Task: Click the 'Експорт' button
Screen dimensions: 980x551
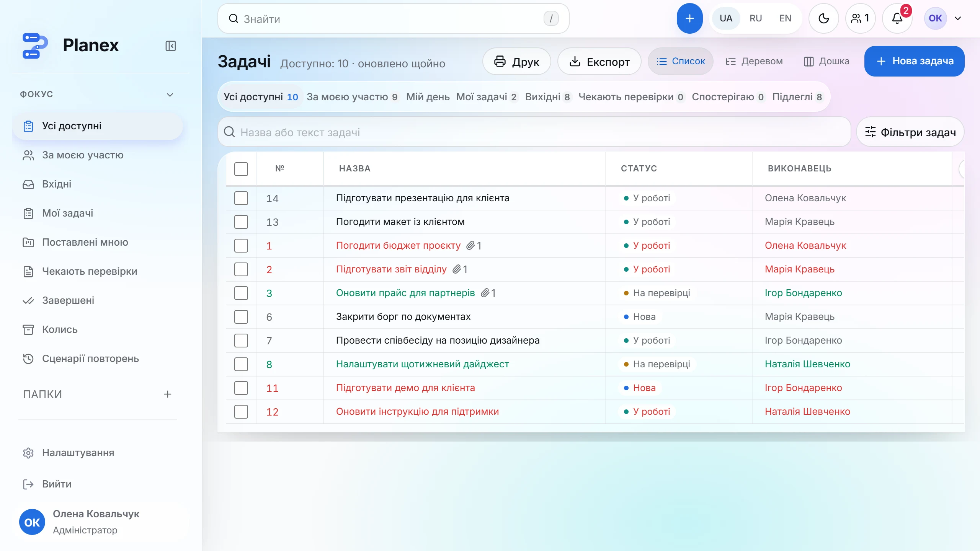Action: point(599,61)
